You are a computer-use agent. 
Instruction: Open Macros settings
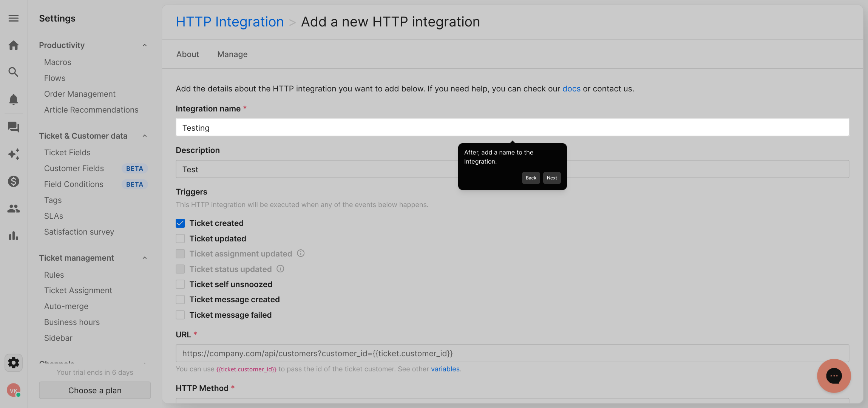pyautogui.click(x=57, y=62)
